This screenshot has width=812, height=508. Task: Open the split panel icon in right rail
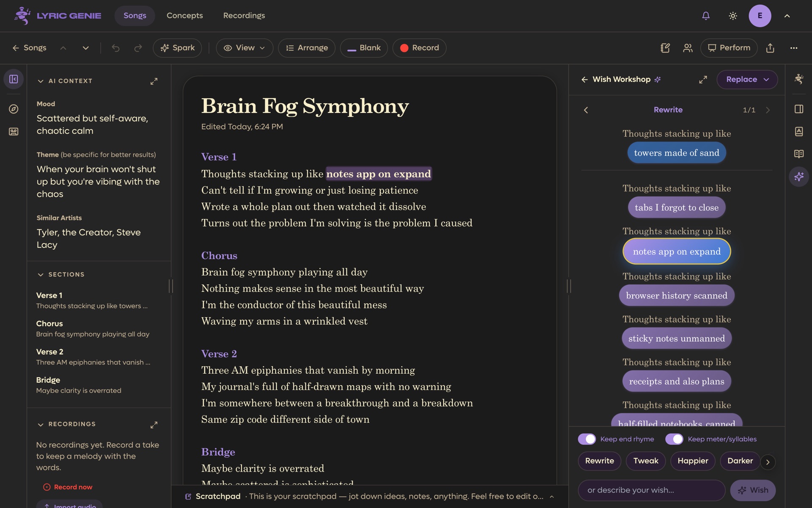coord(799,109)
